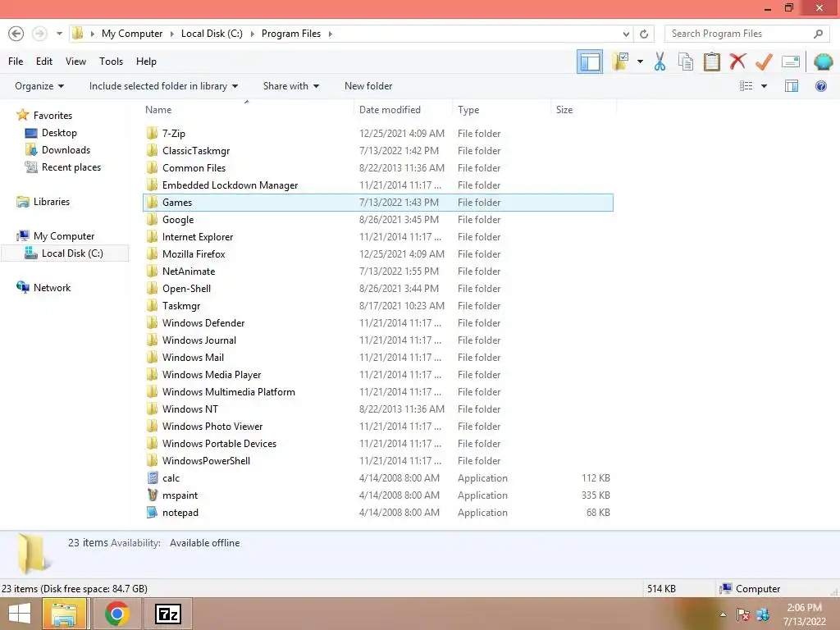Copy selection using copy icon
The width and height of the screenshot is (840, 630).
click(686, 62)
